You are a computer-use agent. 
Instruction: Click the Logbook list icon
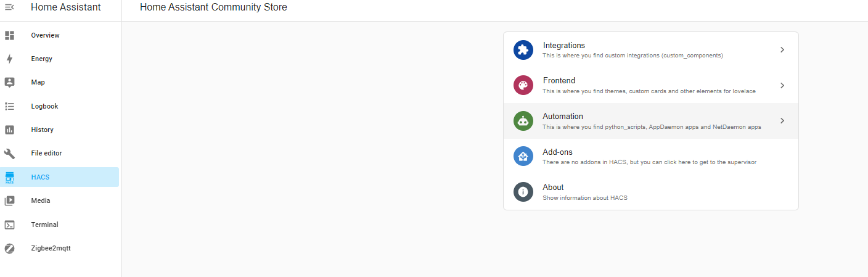coord(9,106)
